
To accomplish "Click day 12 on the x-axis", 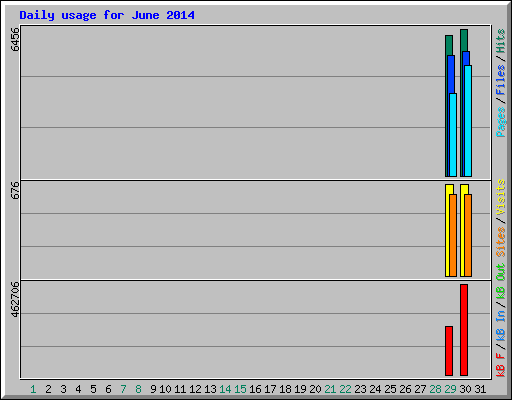I will click(x=195, y=389).
